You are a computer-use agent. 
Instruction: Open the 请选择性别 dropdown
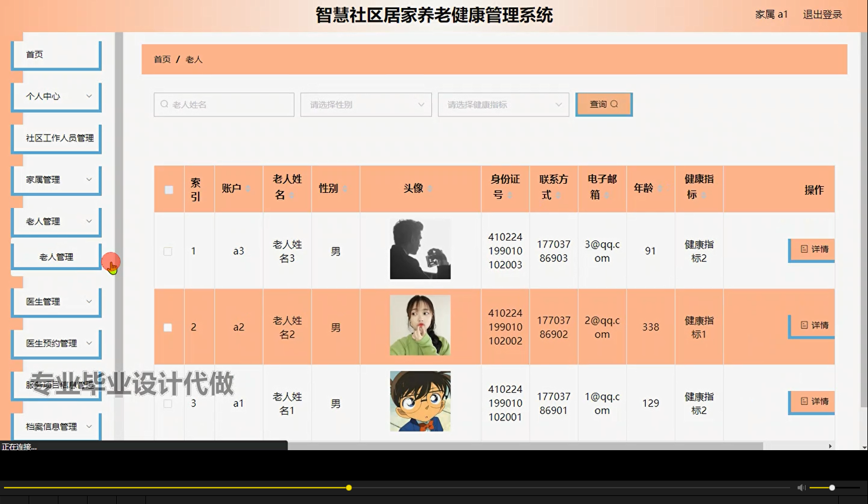[365, 104]
